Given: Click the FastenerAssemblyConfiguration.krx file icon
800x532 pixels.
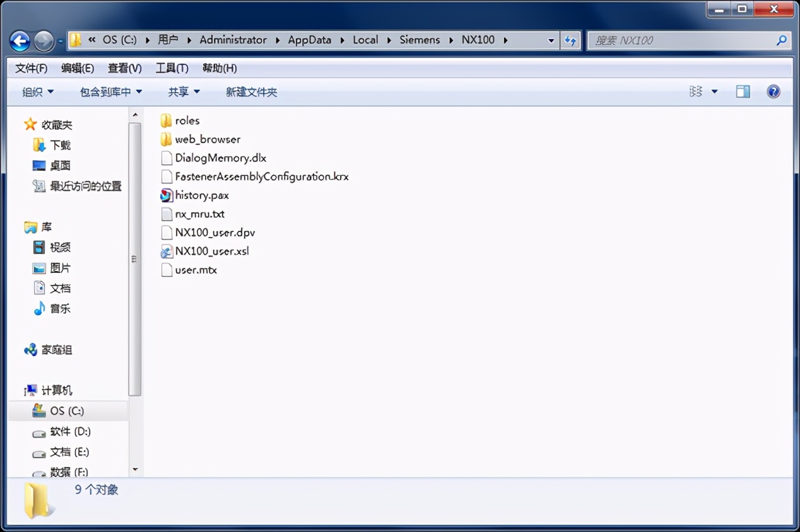Looking at the screenshot, I should coord(166,176).
